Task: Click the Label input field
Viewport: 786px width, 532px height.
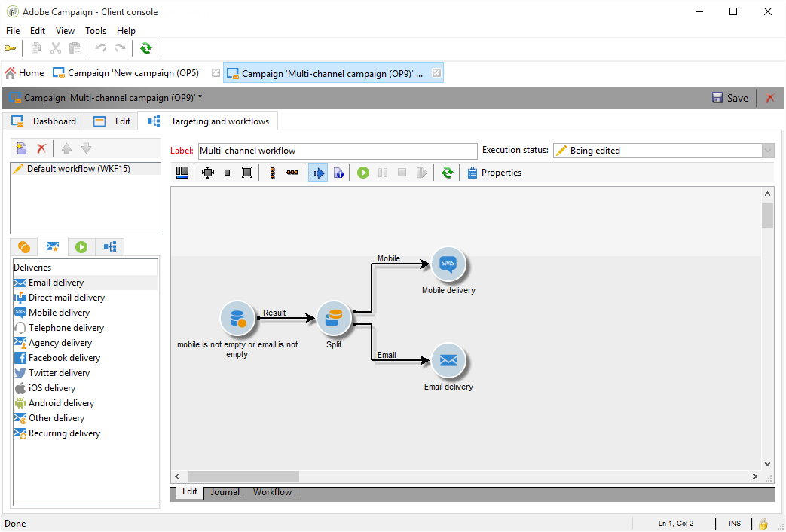Action: tap(338, 151)
